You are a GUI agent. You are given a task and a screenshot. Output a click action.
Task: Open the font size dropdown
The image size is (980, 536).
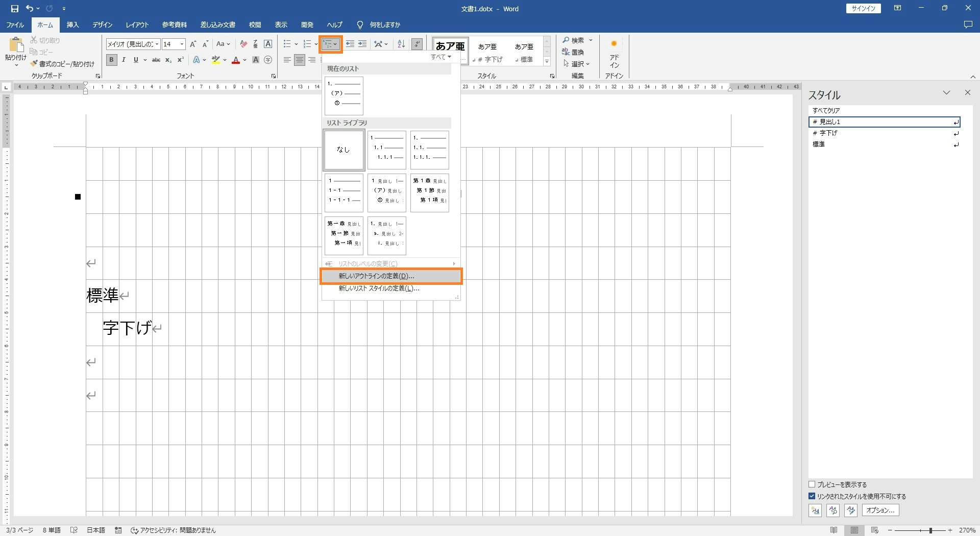point(182,44)
